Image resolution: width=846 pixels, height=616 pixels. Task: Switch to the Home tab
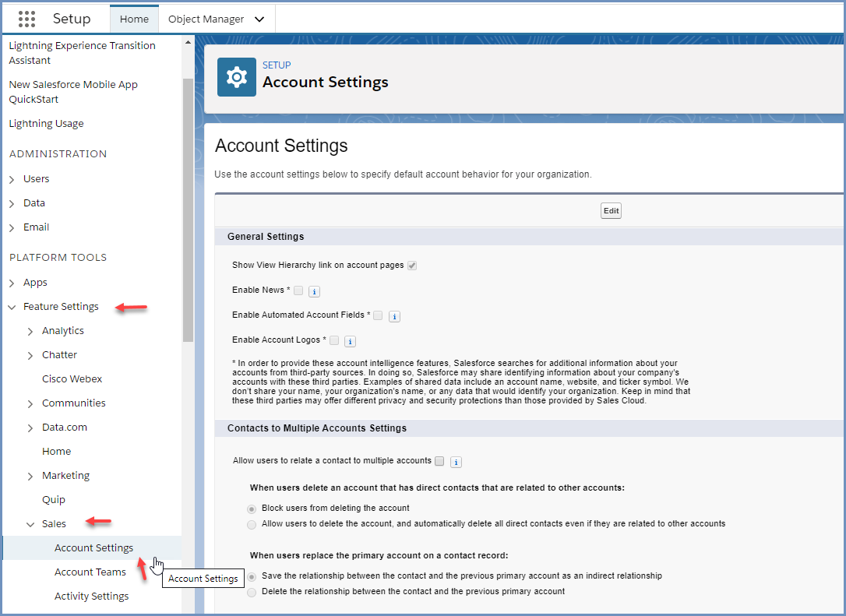coord(134,19)
